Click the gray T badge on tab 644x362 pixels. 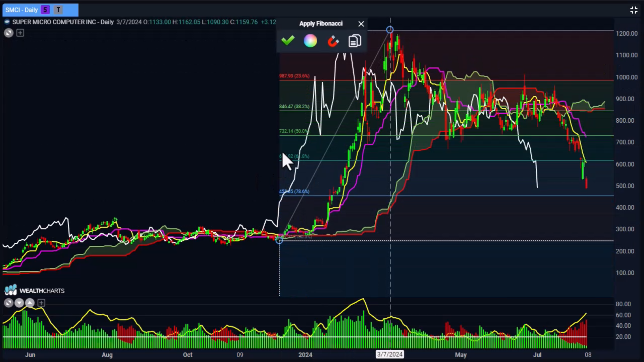[58, 10]
